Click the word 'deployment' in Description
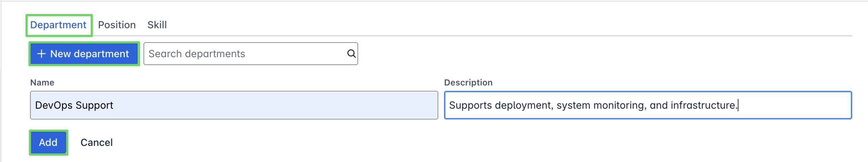This screenshot has height=162, width=868. click(x=524, y=105)
